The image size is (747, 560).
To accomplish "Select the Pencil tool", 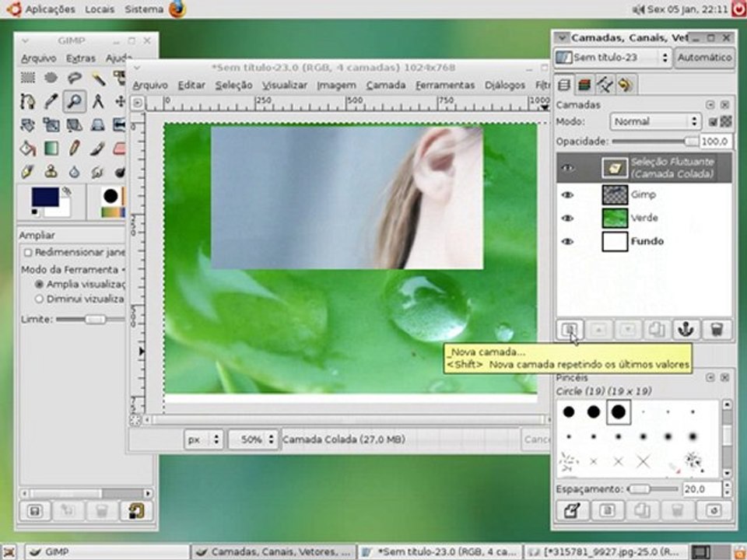I will tap(75, 148).
